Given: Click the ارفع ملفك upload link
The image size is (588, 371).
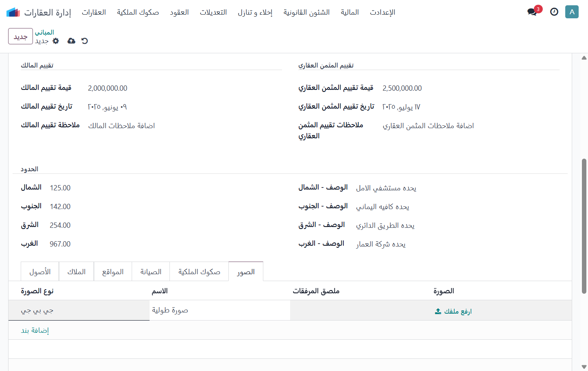Looking at the screenshot, I should coord(458,311).
